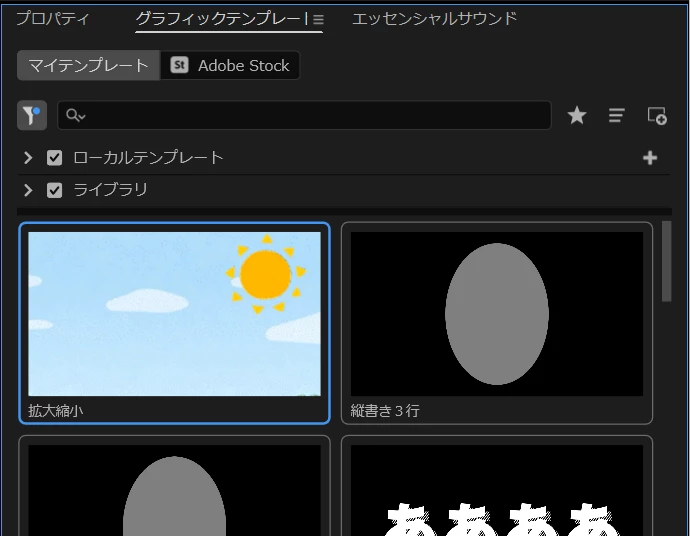Select the 拡大縮小 sky template thumbnail
Image resolution: width=690 pixels, height=536 pixels.
[174, 314]
